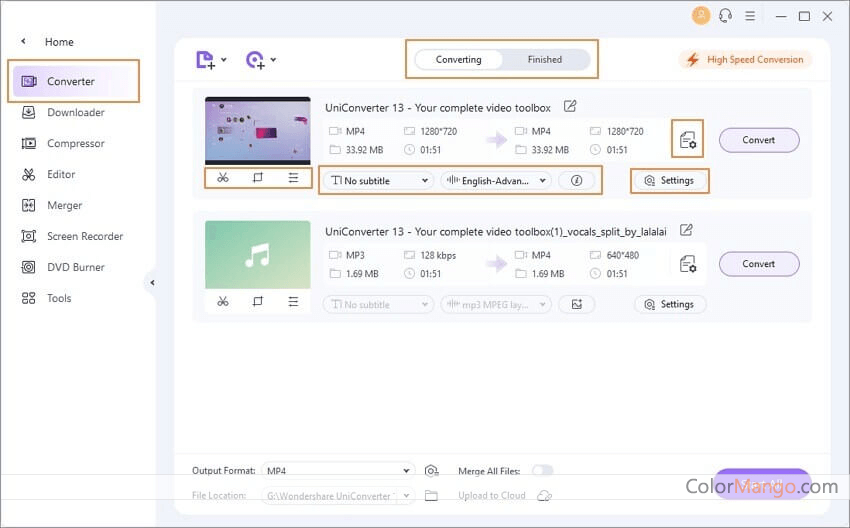This screenshot has width=850, height=528.
Task: Click the Merger sidebar icon
Action: pyautogui.click(x=28, y=205)
